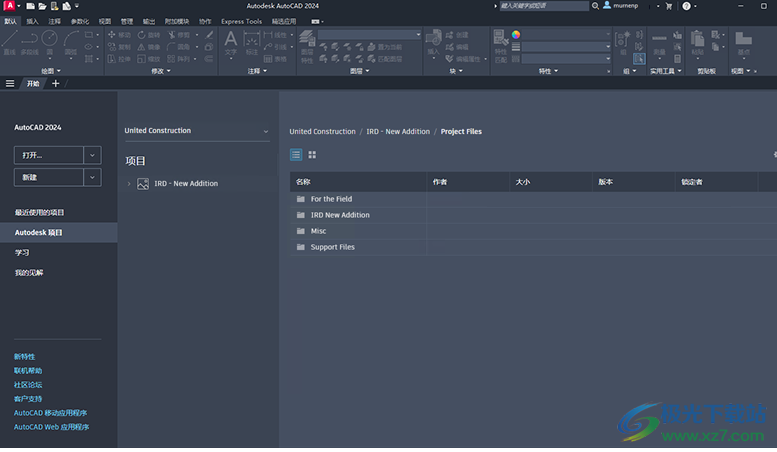
Task: Select Autodesk 项目 in sidebar
Action: click(58, 232)
